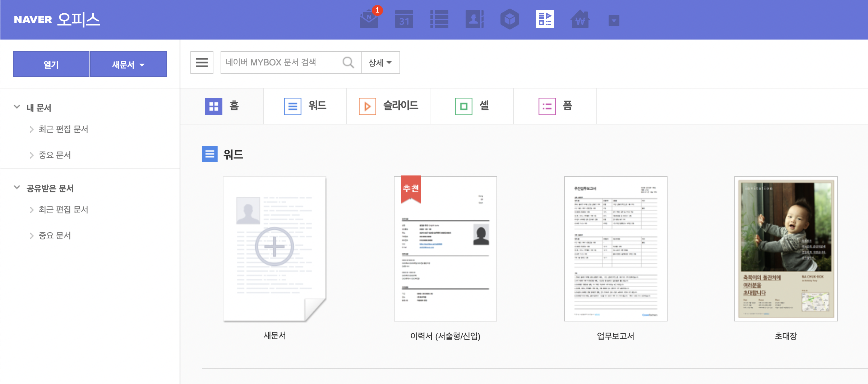868x384 pixels.
Task: Click the 새문서 label under thumbnail
Action: coord(275,335)
